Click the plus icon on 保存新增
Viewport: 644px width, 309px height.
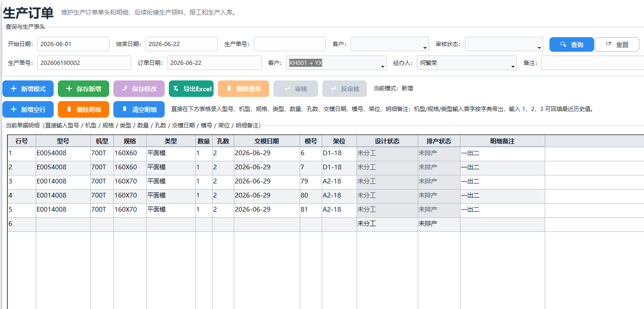tap(69, 88)
